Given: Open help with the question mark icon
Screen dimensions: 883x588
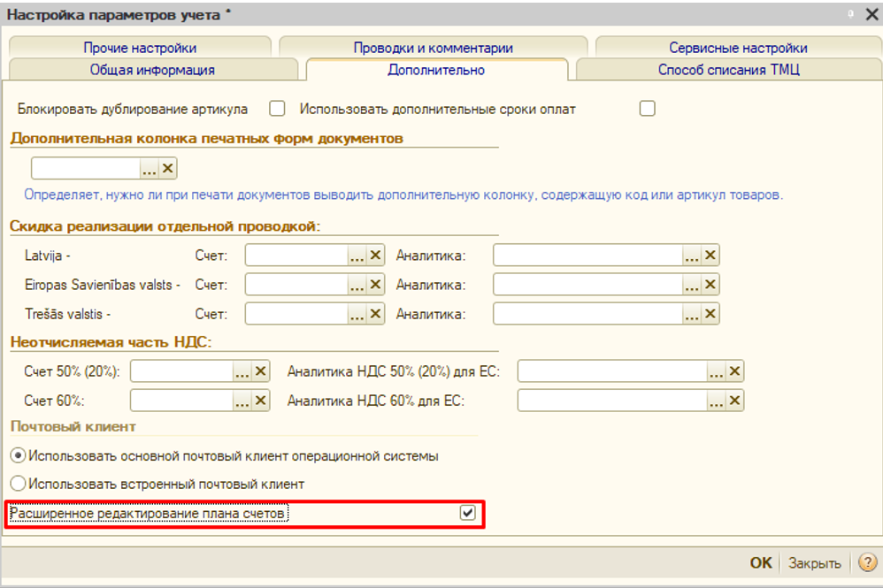Looking at the screenshot, I should click(x=866, y=563).
